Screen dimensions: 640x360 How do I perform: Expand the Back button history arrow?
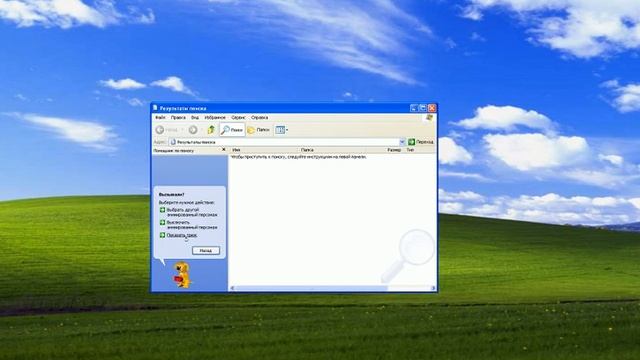click(x=182, y=130)
